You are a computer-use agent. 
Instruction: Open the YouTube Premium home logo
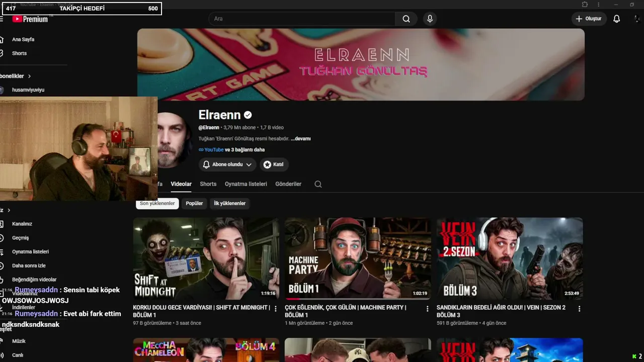pos(30,19)
